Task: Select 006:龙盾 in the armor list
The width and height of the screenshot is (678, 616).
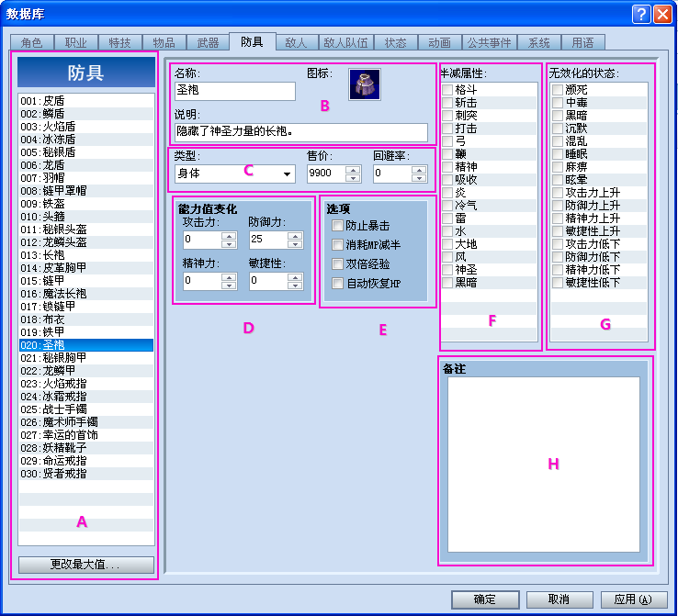Action: pos(86,165)
